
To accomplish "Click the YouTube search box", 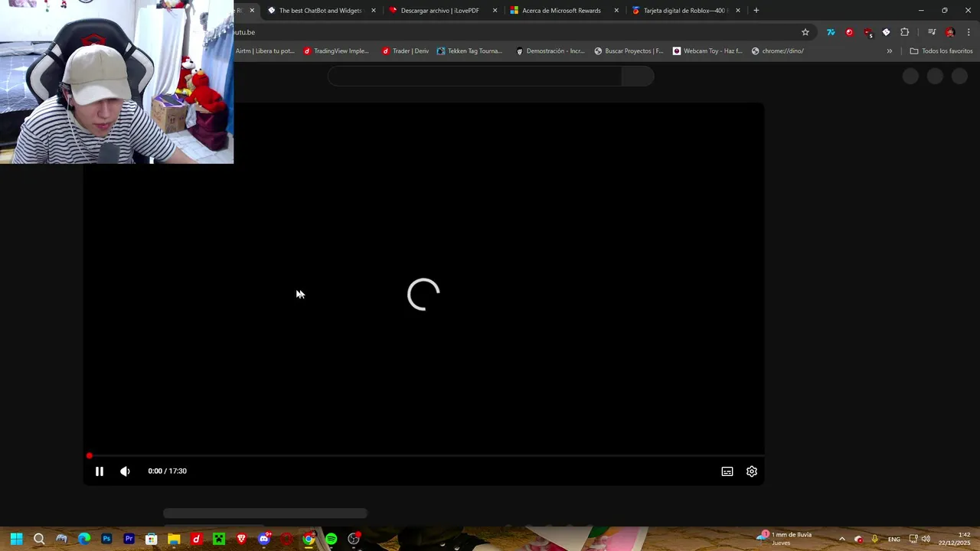I will pos(475,76).
